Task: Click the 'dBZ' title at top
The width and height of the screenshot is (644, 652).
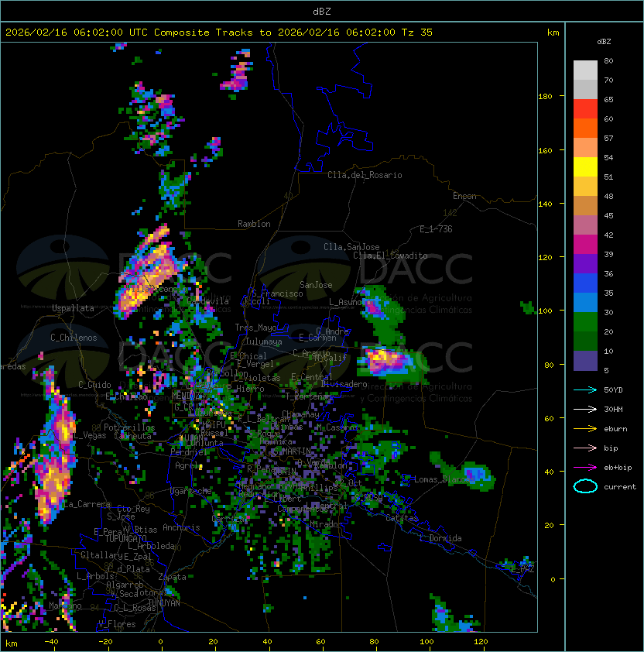Action: click(x=322, y=11)
